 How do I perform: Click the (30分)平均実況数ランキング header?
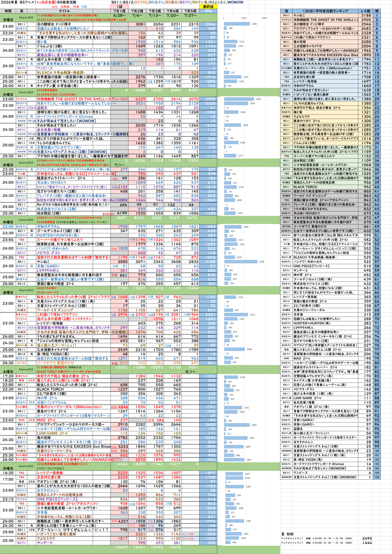click(x=325, y=11)
